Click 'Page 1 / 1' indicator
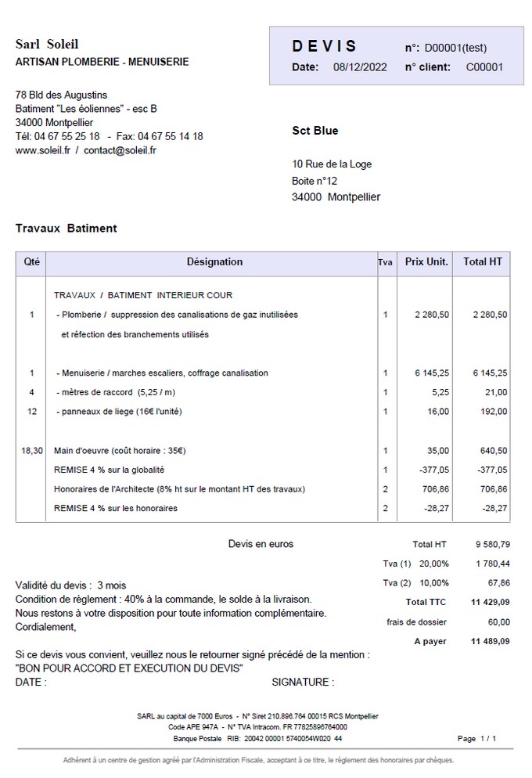This screenshot has width=532, height=778. 476,739
